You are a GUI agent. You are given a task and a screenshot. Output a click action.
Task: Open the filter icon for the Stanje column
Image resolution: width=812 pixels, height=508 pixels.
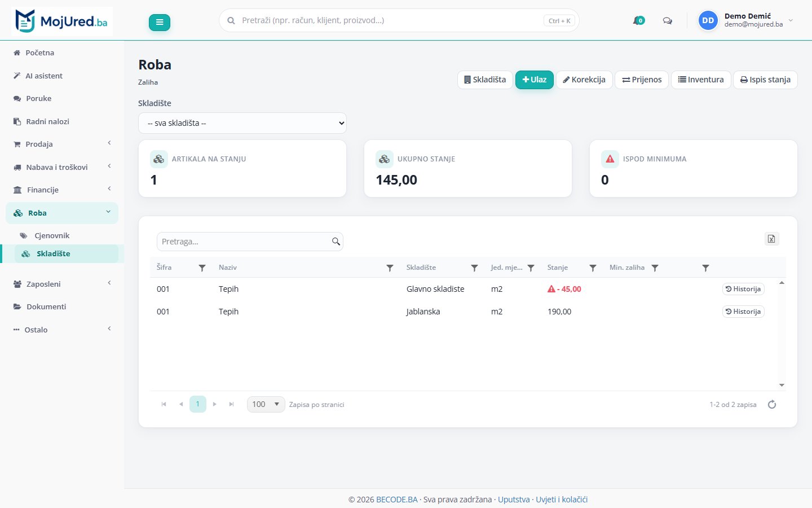(x=593, y=268)
